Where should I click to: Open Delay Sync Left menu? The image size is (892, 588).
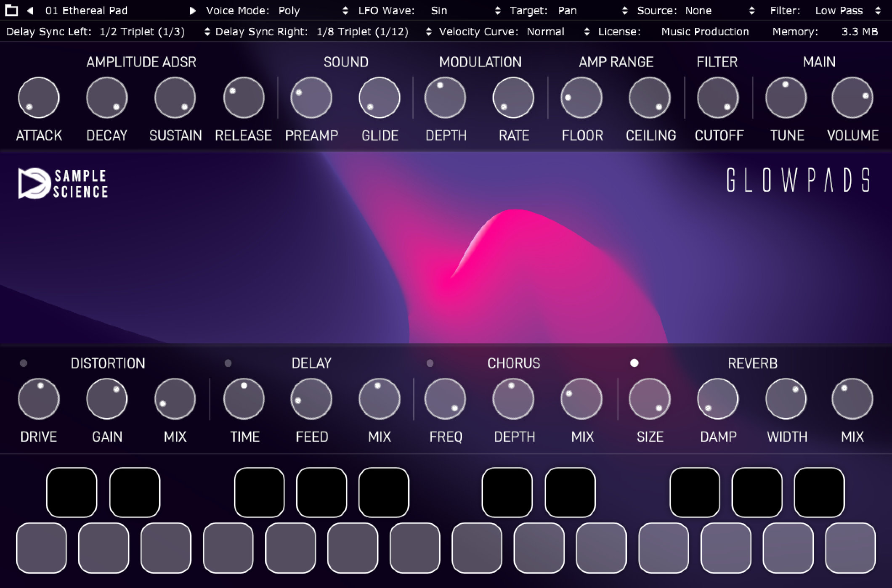(x=207, y=32)
